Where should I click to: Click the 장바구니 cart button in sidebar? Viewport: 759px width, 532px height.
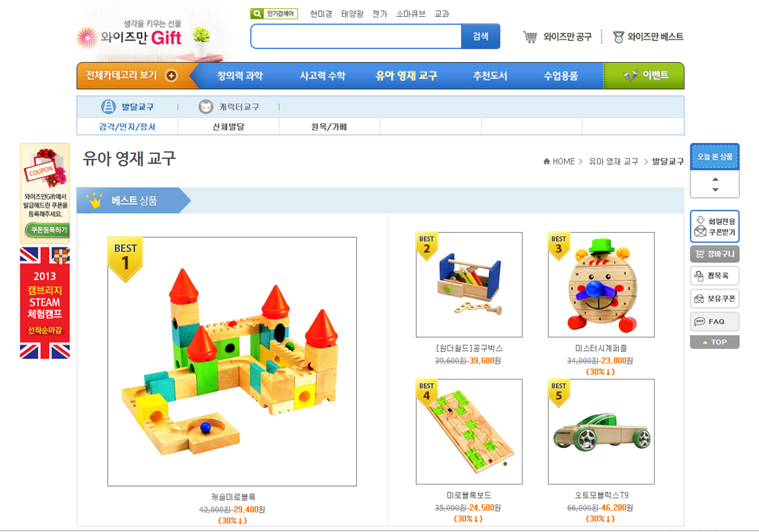[x=714, y=254]
